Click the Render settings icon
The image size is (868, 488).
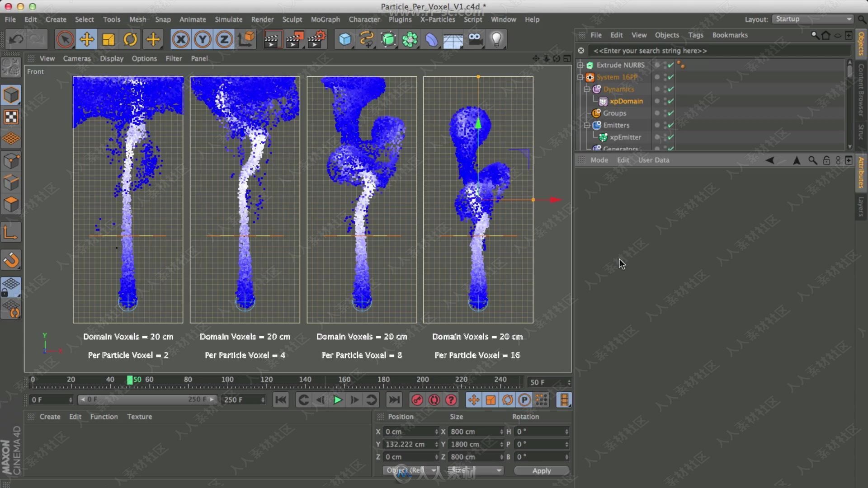pos(316,39)
